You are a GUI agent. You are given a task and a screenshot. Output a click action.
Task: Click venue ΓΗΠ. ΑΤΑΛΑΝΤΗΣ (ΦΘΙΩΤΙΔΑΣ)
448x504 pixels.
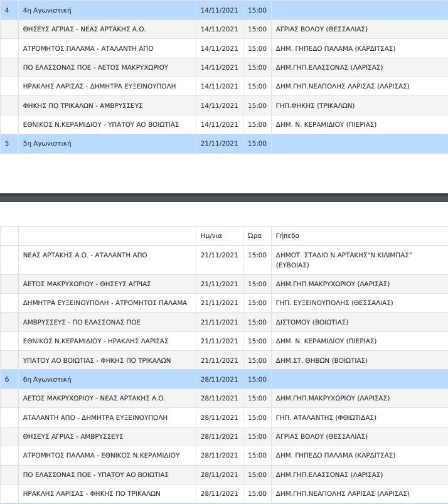click(x=326, y=417)
